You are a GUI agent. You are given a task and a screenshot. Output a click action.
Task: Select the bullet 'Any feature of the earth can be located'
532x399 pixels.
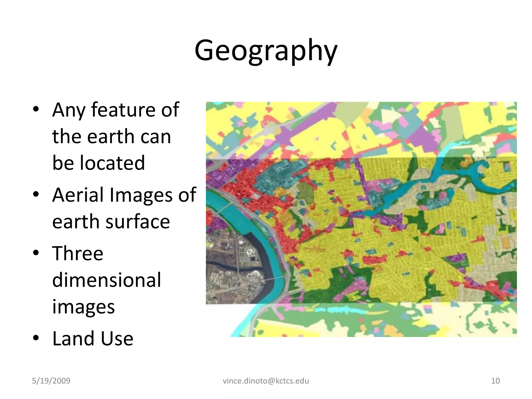point(116,136)
